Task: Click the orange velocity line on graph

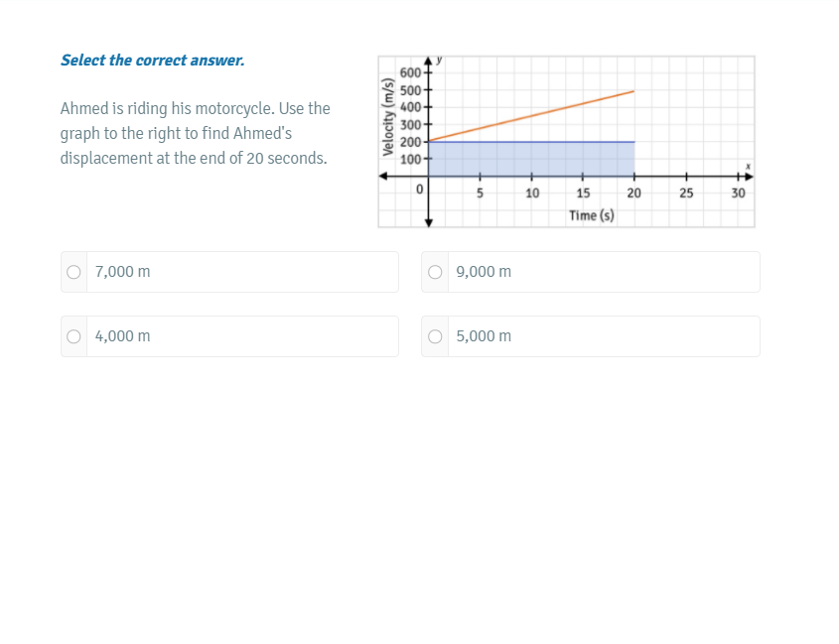Action: [531, 116]
